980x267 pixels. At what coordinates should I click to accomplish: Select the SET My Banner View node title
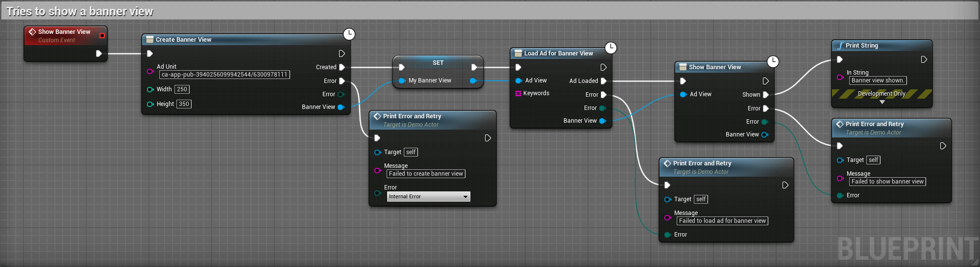438,63
